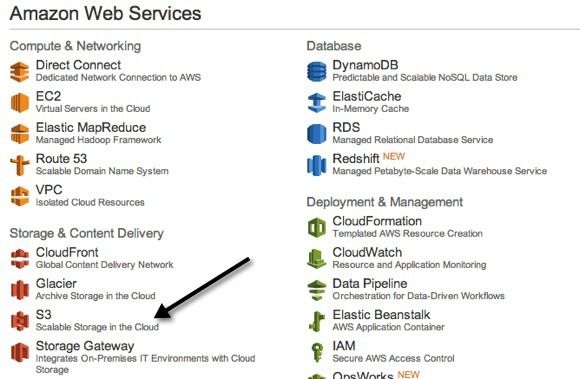Open the Storage Gateway link
The image size is (580, 379).
click(x=85, y=346)
